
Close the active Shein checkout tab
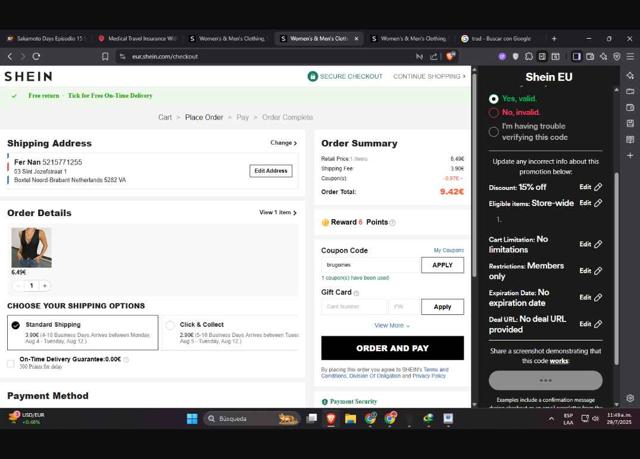[x=356, y=38]
